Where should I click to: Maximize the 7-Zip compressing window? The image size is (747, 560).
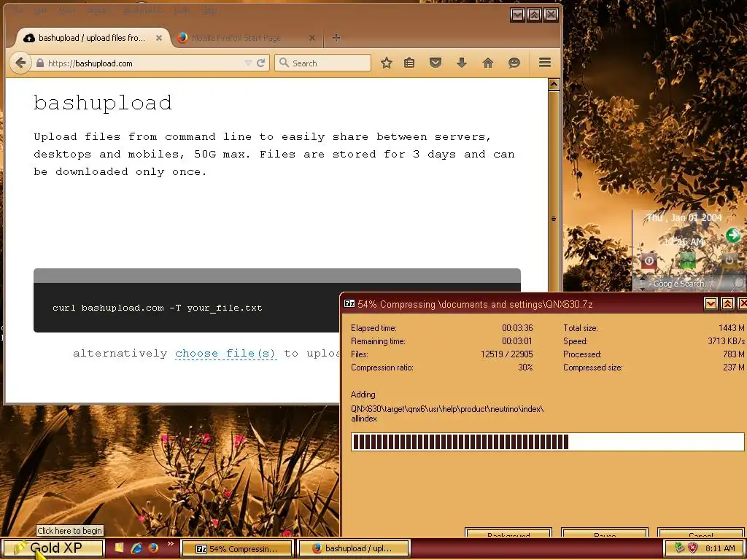click(727, 303)
